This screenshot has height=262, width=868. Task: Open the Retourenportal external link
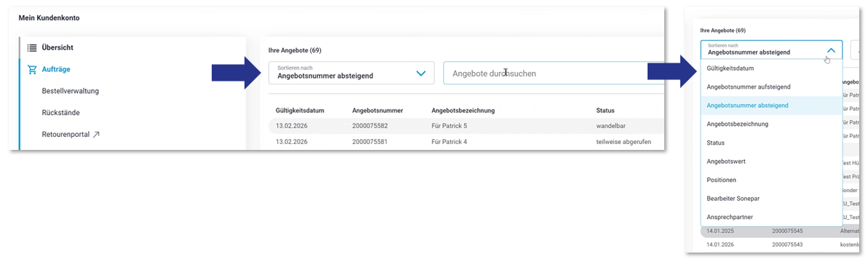pyautogui.click(x=71, y=134)
